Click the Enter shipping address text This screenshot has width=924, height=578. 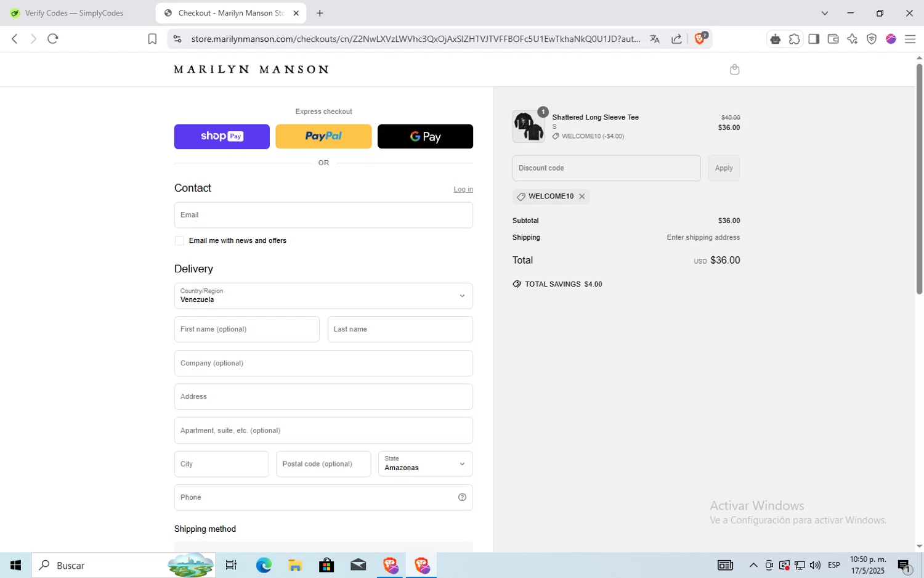coord(703,237)
